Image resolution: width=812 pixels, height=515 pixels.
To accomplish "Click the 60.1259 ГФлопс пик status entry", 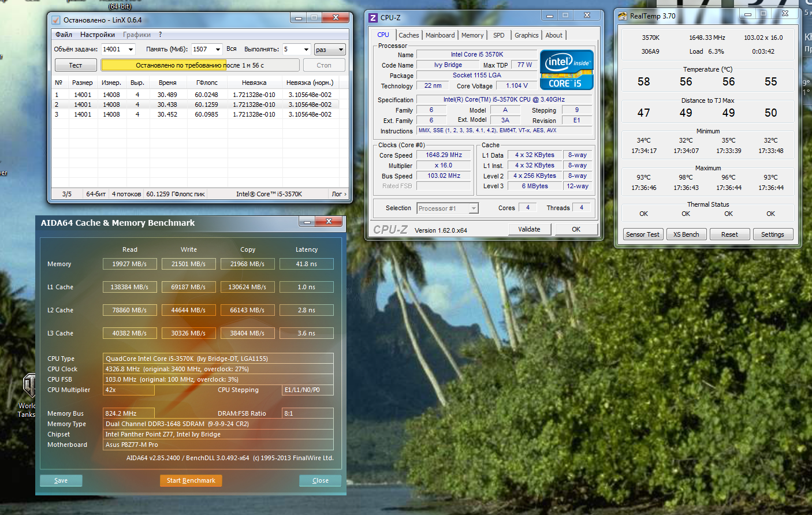I will pyautogui.click(x=176, y=194).
